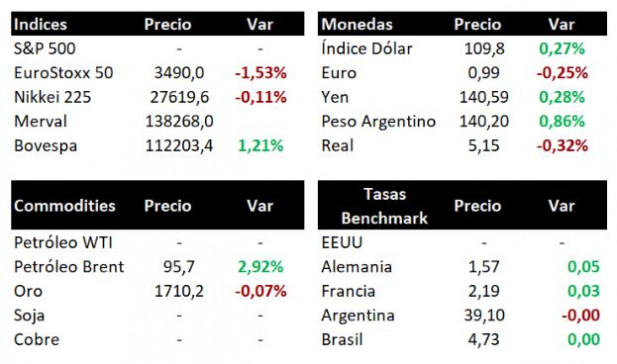Select Petróleo Brent variation 2,92%

260,267
